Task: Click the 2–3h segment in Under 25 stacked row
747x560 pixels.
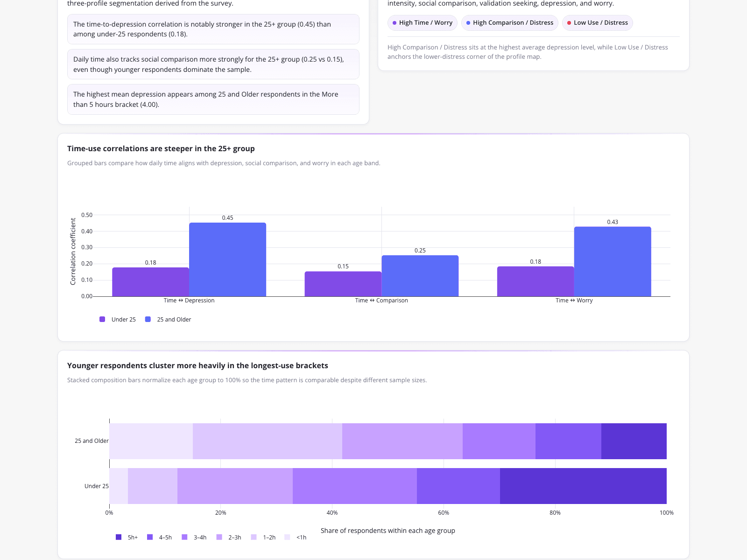Action: (x=235, y=486)
